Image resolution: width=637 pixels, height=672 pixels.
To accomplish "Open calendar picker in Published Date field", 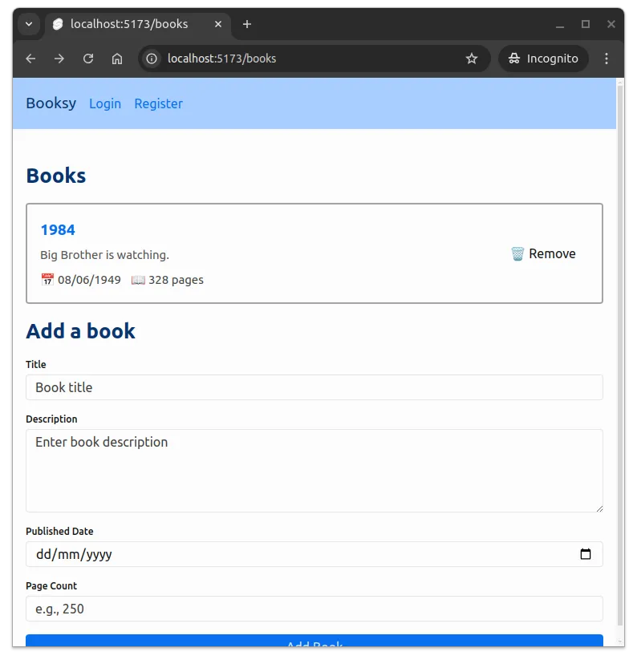I will (x=585, y=554).
